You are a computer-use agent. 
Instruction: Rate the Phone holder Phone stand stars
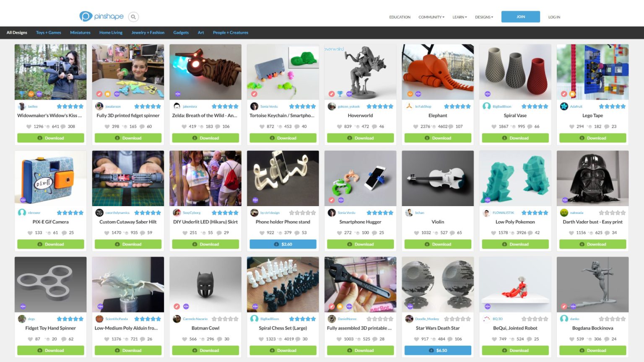302,212
